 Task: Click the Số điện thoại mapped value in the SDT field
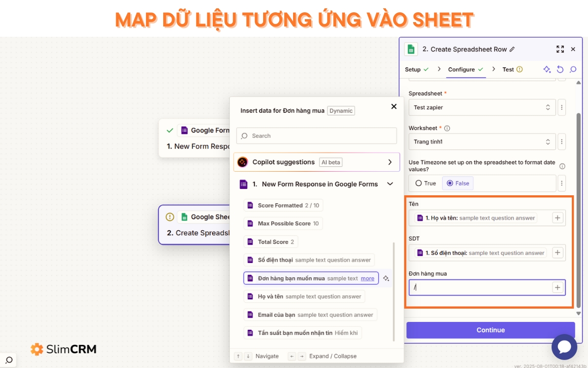tap(480, 253)
